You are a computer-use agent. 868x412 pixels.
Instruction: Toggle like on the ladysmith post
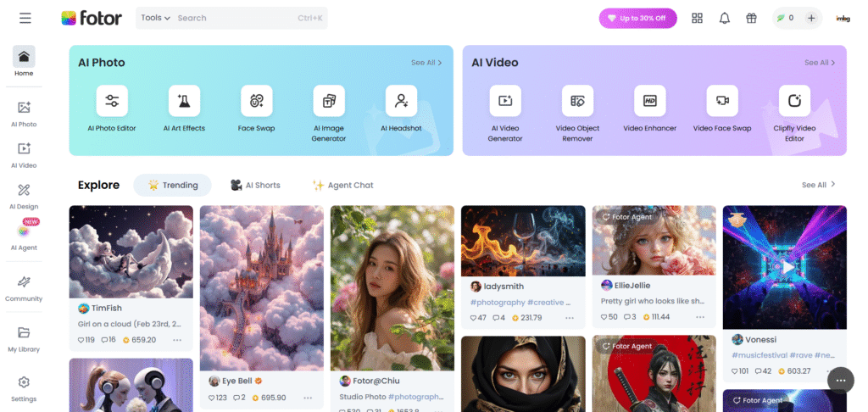pyautogui.click(x=473, y=318)
